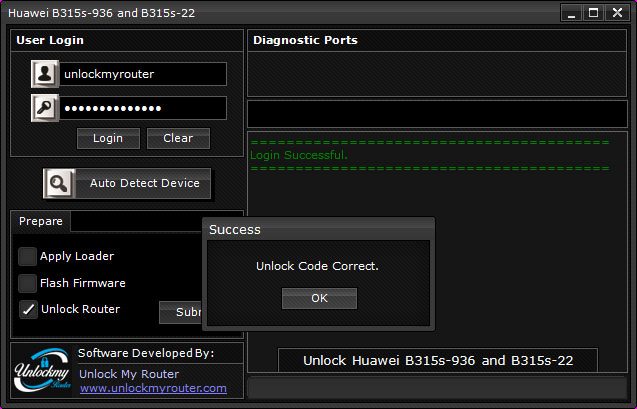Clear the login fields with Clear button
This screenshot has height=409, width=637.
pyautogui.click(x=178, y=138)
